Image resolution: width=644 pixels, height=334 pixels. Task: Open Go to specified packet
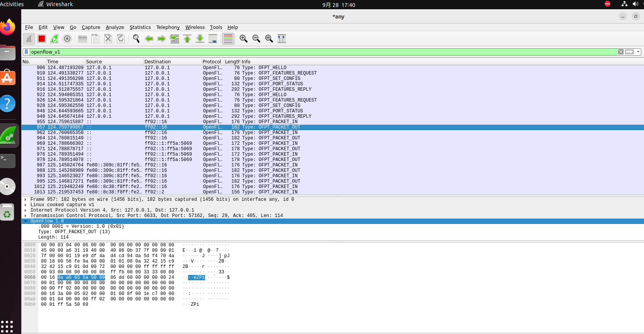(175, 39)
